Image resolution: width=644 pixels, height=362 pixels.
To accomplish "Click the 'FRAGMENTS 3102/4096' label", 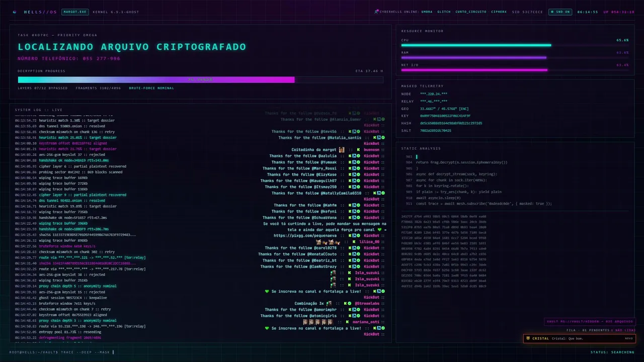I will (x=98, y=88).
